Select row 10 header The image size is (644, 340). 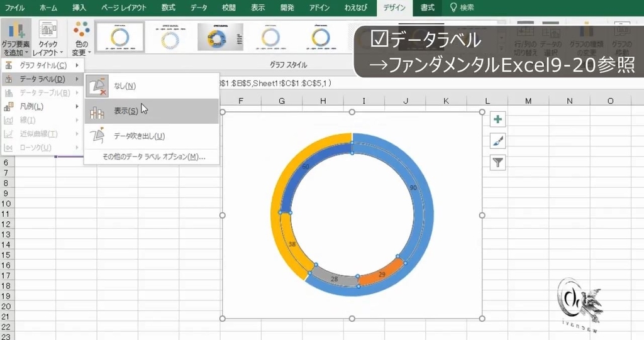tap(6, 204)
